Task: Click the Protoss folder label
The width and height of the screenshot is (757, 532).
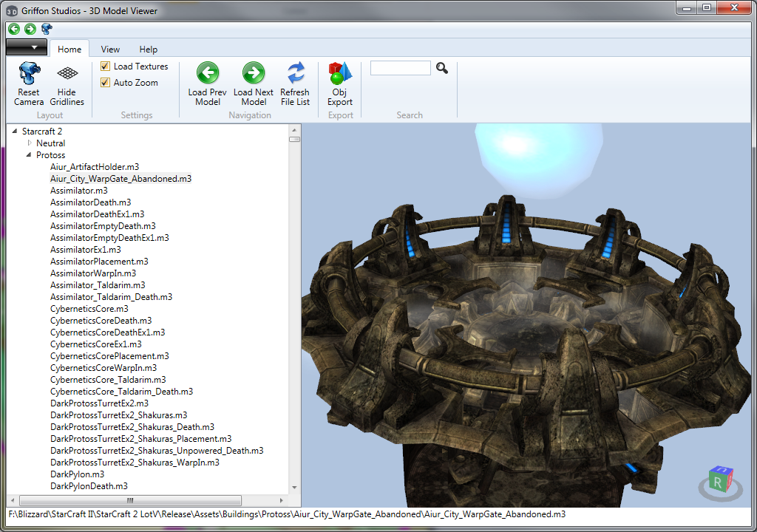Action: 51,155
